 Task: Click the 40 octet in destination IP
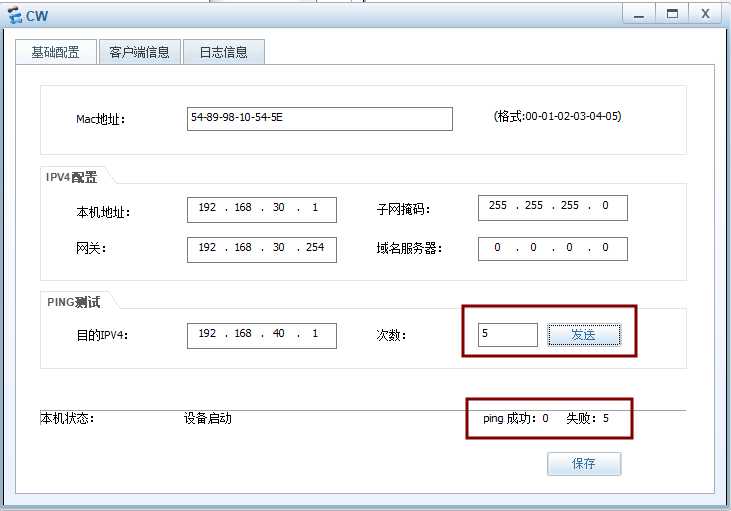(x=279, y=333)
